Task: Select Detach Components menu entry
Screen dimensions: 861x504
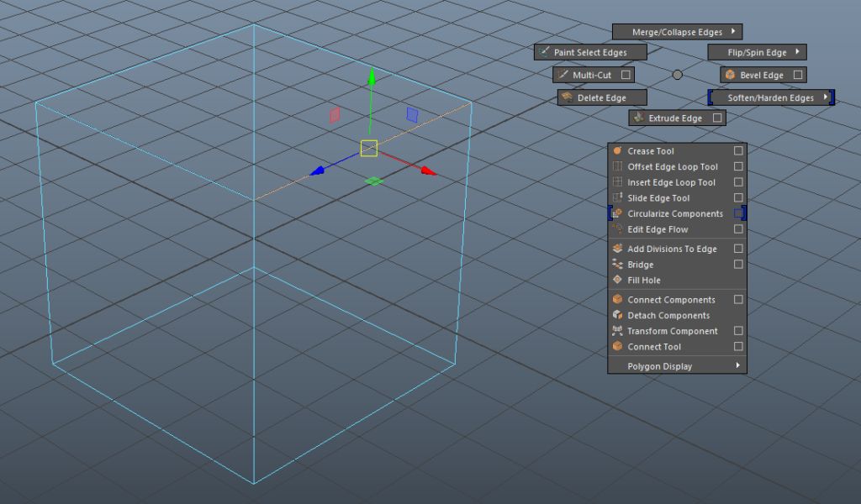Action: (677, 315)
